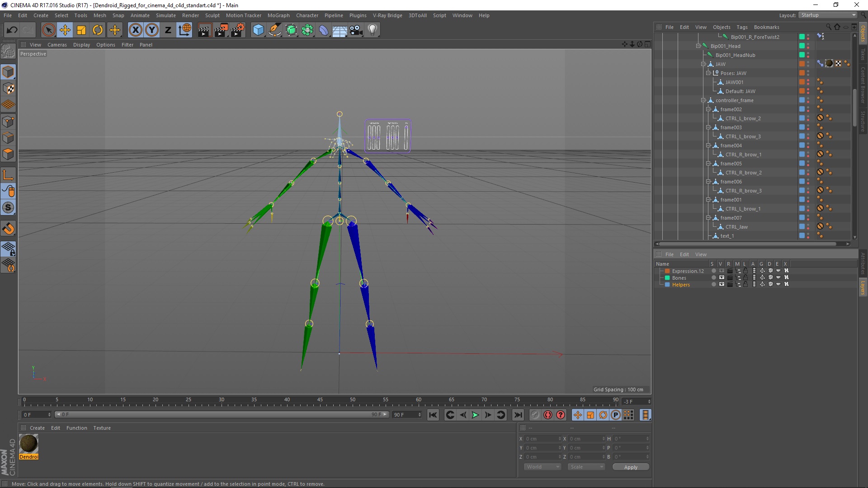
Task: Click the Apply coordinates button
Action: click(631, 467)
